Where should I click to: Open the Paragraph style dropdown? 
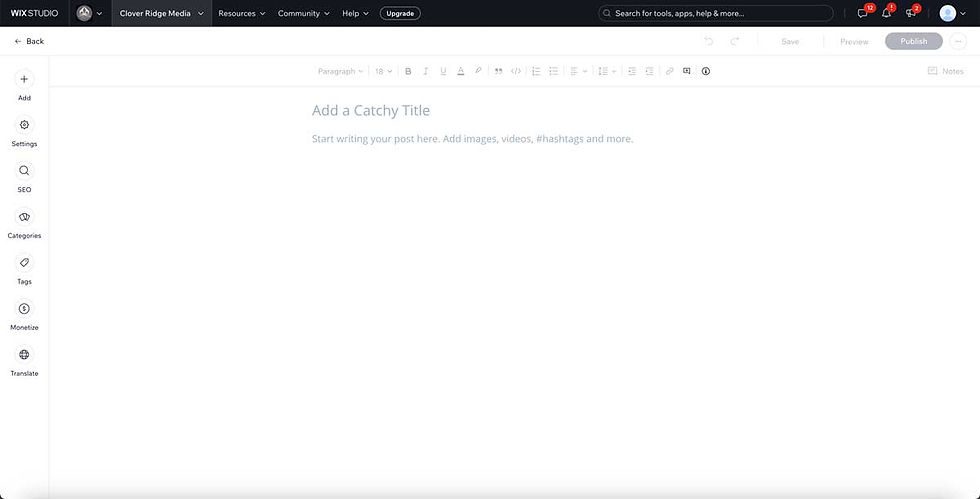[x=340, y=71]
